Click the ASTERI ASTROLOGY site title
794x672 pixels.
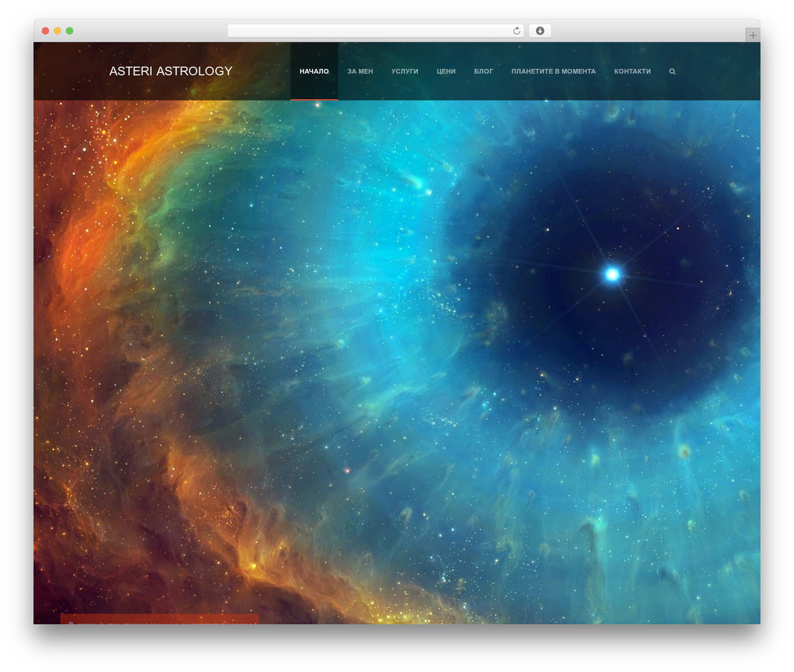[171, 71]
